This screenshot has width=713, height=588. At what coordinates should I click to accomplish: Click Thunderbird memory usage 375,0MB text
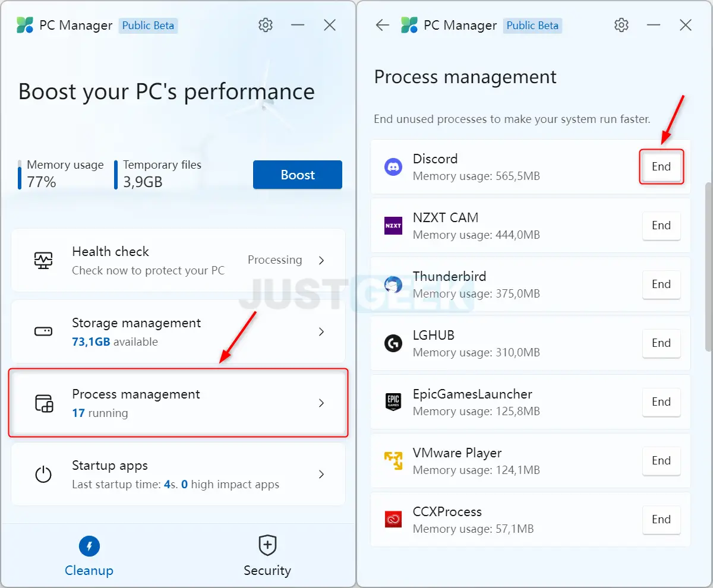477,294
